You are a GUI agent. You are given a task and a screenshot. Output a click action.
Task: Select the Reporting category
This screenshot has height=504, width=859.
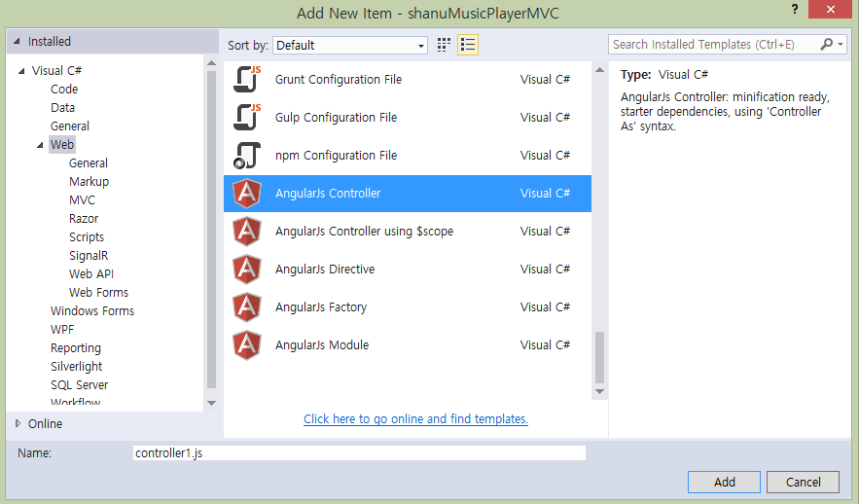(76, 348)
